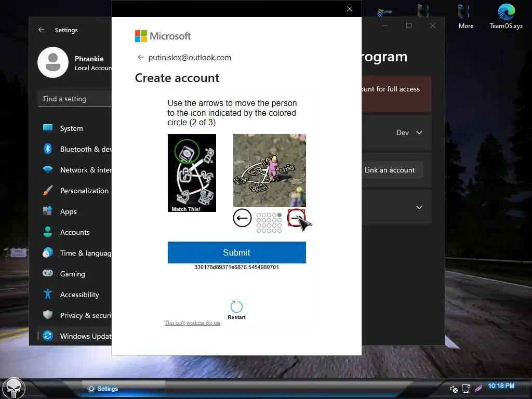Open the Dev channel dropdown
Image resolution: width=532 pixels, height=399 pixels.
(x=409, y=132)
